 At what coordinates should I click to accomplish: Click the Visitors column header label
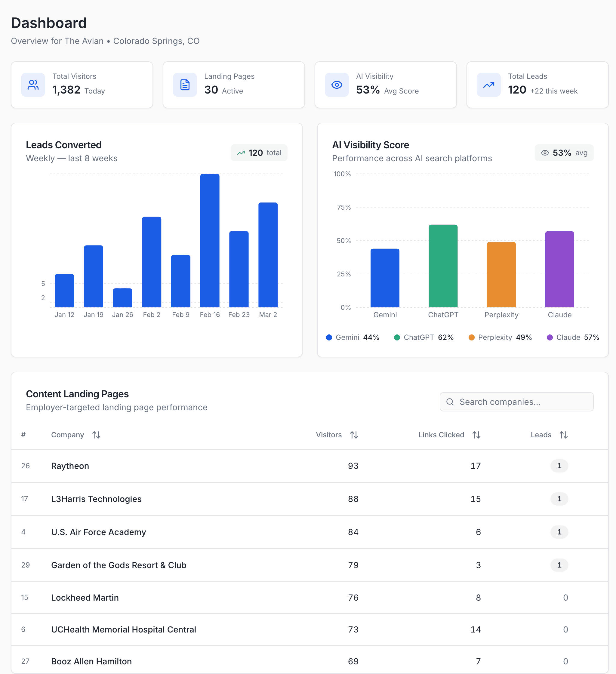[329, 435]
